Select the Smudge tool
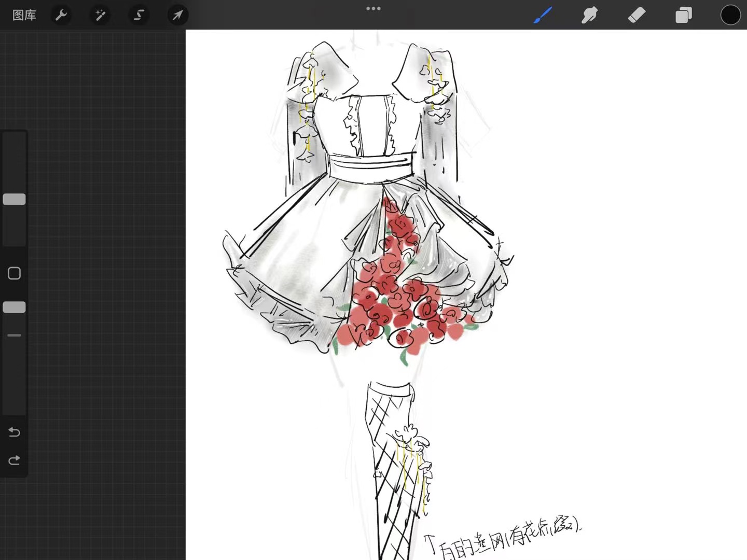Viewport: 747px width, 560px height. point(589,15)
